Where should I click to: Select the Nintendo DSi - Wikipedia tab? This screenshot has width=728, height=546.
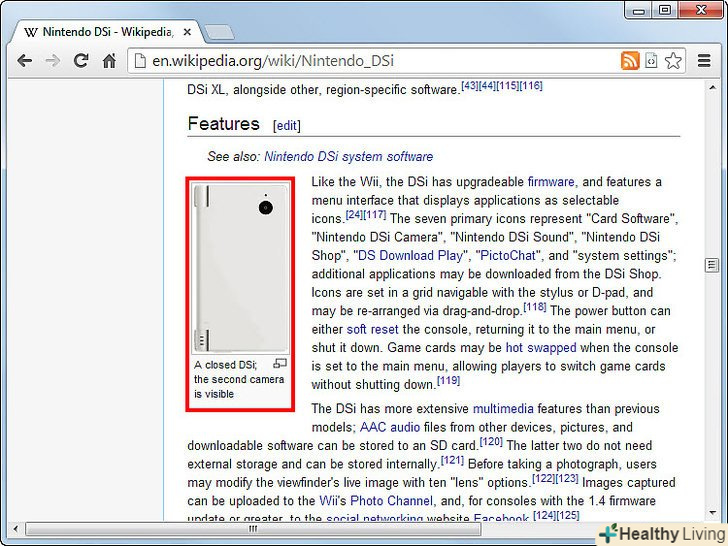click(x=107, y=32)
